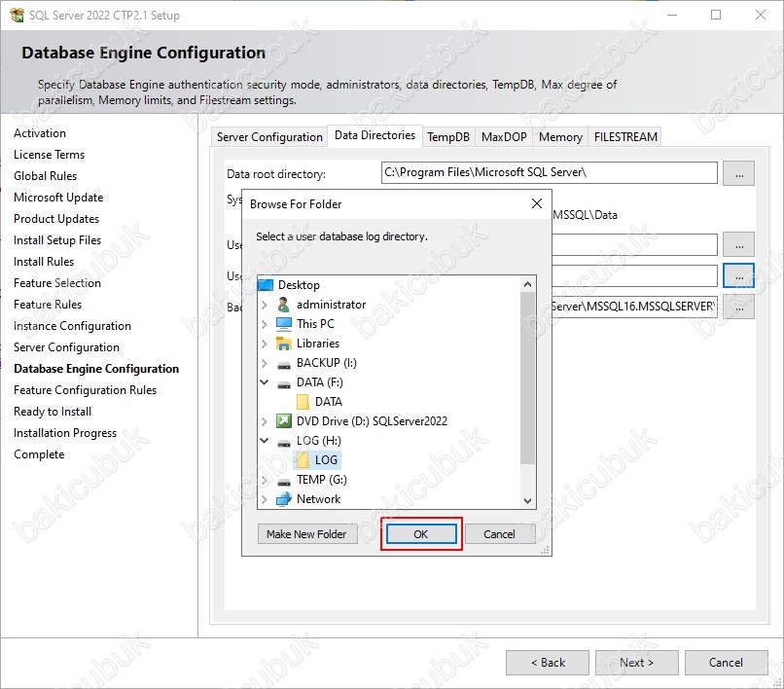Select the administrator tree label
784x689 pixels.
tap(331, 305)
